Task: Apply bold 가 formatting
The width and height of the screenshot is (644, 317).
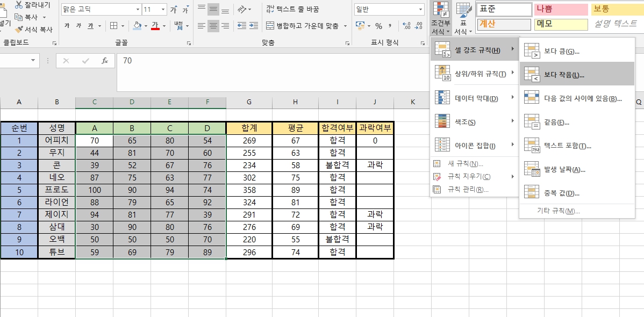Action: pyautogui.click(x=67, y=26)
